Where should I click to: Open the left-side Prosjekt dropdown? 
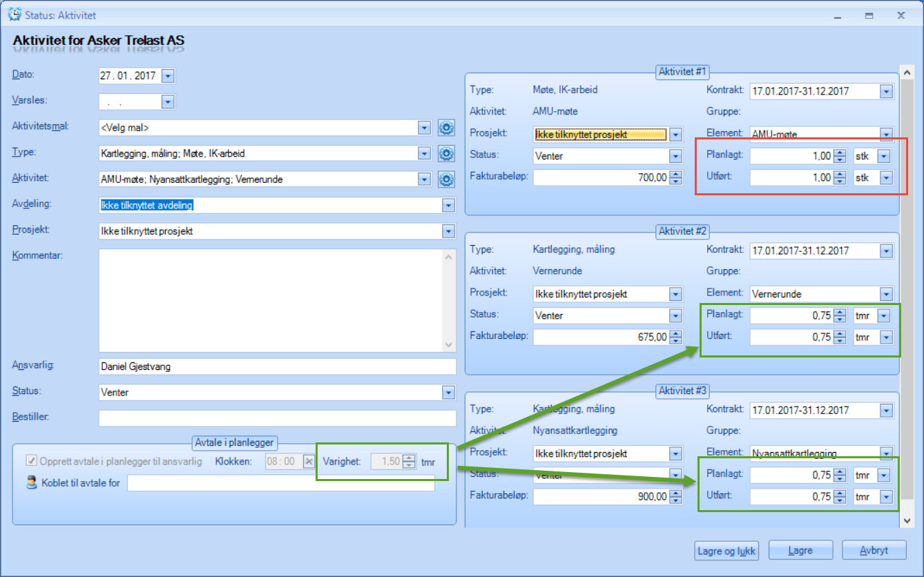pyautogui.click(x=449, y=231)
